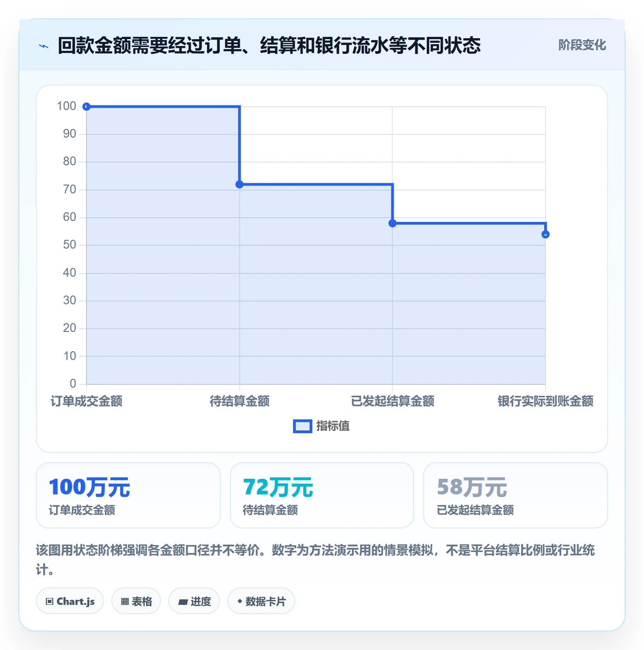Click the 表格 tag chip

136,601
